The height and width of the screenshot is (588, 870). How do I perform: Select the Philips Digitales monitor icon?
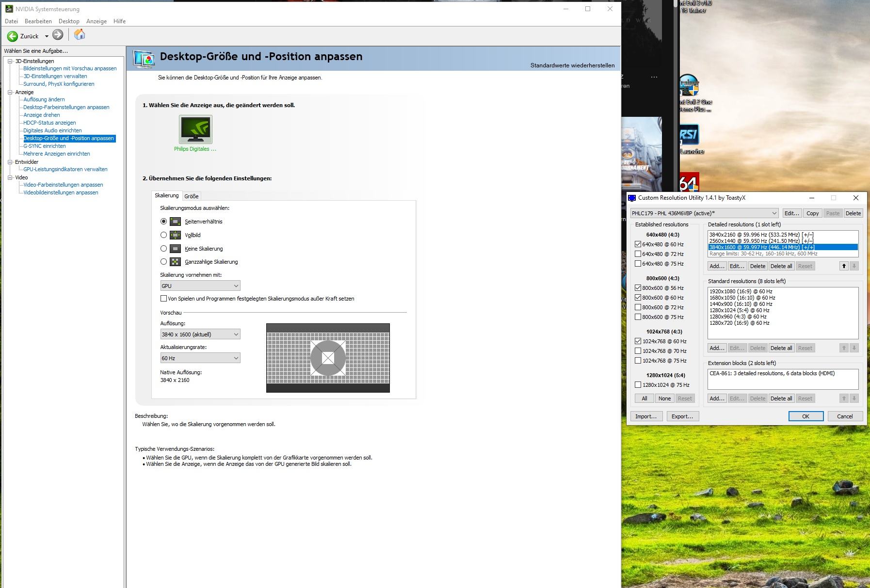pyautogui.click(x=195, y=129)
